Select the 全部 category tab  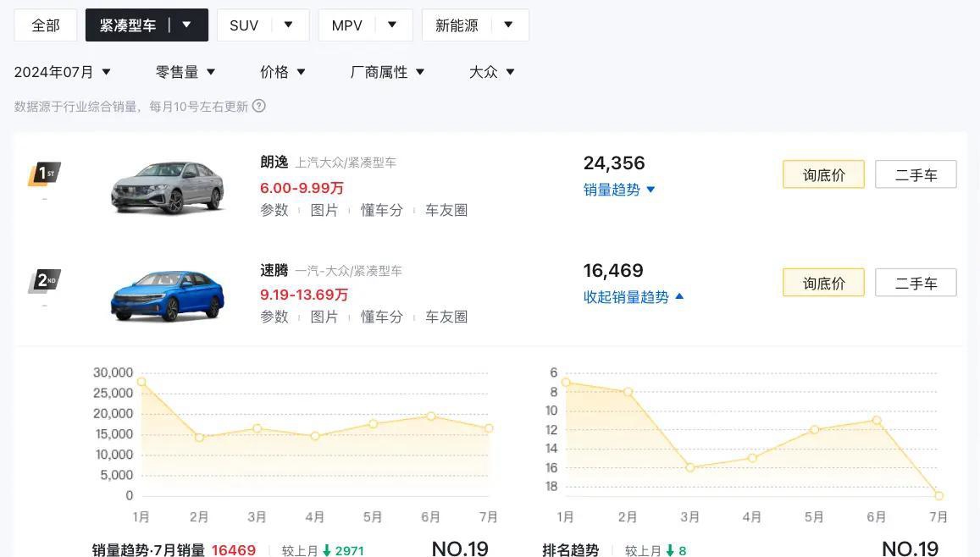[x=46, y=25]
